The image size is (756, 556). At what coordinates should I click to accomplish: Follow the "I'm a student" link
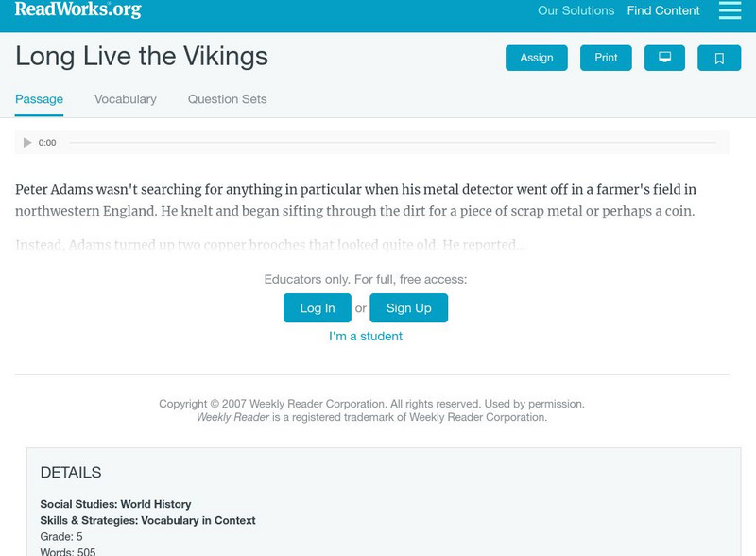366,337
